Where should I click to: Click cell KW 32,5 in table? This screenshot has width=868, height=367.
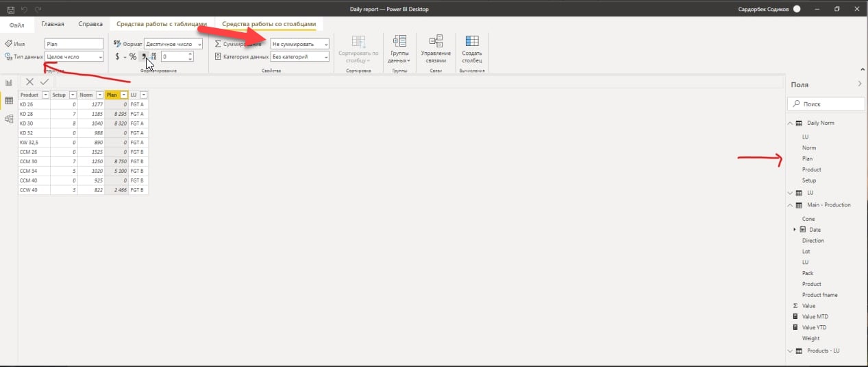[x=34, y=142]
